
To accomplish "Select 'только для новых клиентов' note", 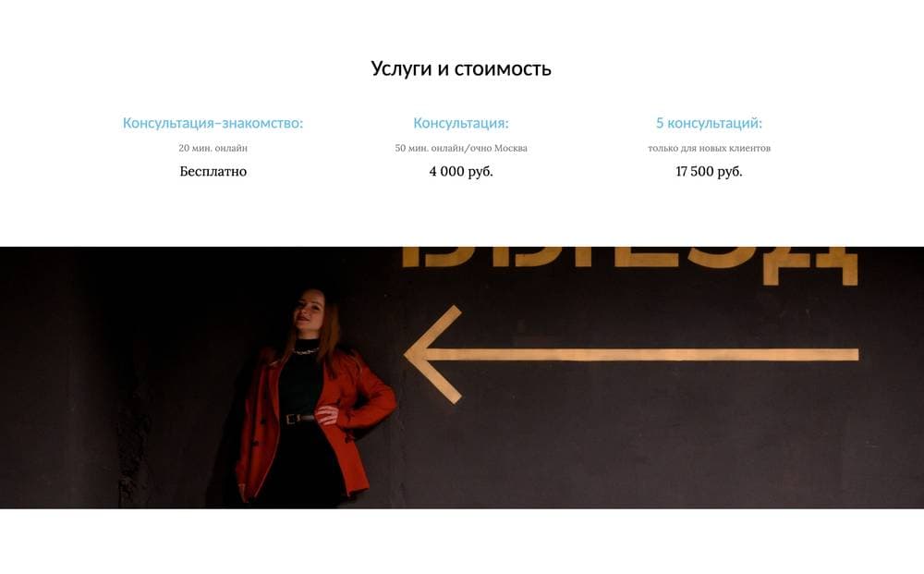I will (x=709, y=148).
